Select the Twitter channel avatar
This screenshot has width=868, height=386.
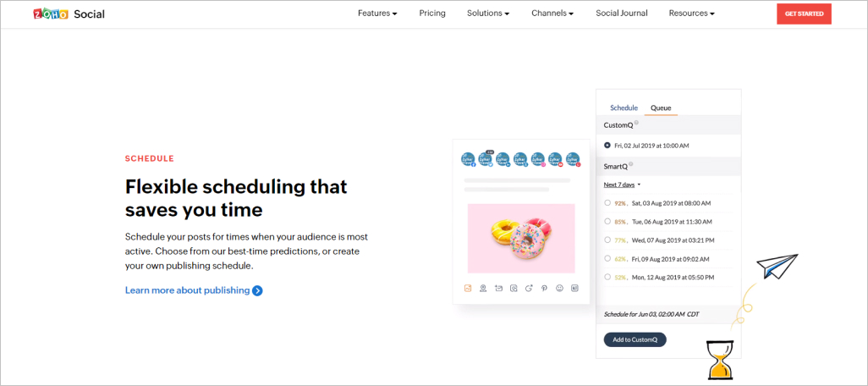486,159
